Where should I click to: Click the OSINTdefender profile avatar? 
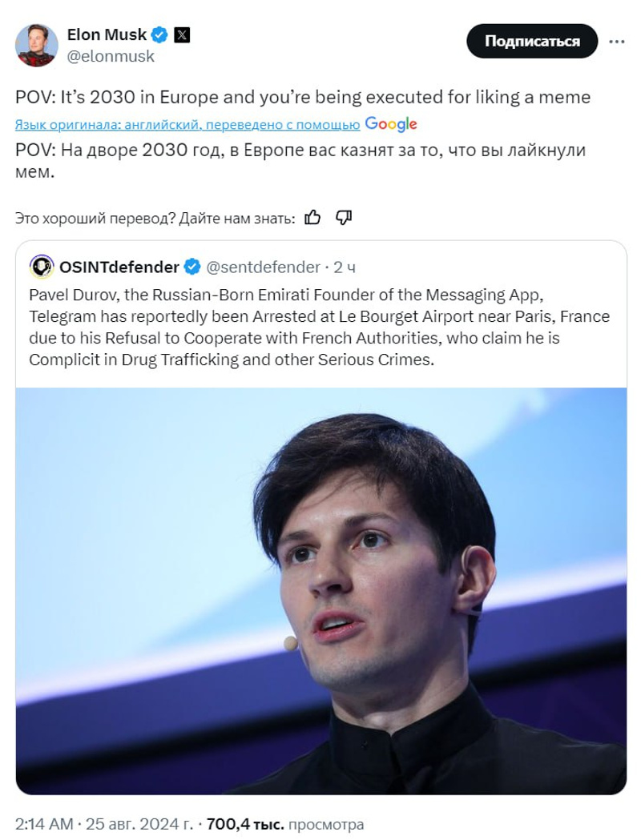click(x=40, y=265)
